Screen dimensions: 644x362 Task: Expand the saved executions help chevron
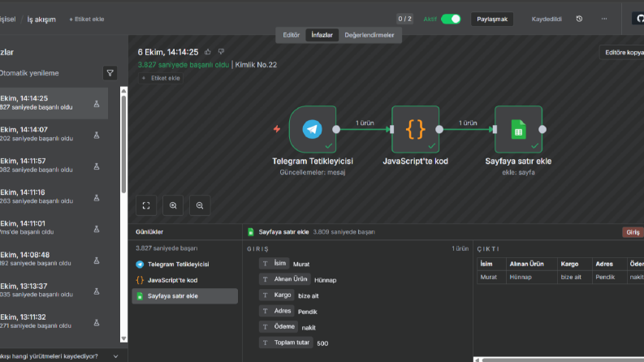click(116, 356)
